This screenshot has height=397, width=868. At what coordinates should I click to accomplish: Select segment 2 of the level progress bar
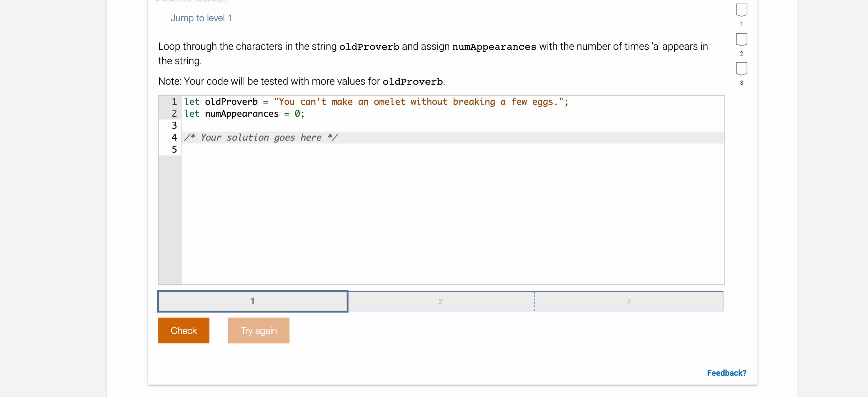pyautogui.click(x=440, y=301)
